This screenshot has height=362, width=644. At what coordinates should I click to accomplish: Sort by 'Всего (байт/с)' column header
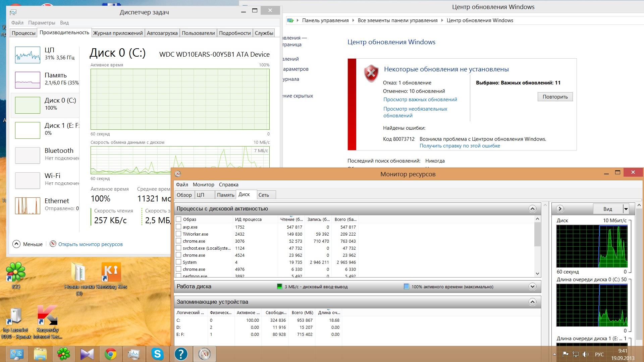[345, 219]
